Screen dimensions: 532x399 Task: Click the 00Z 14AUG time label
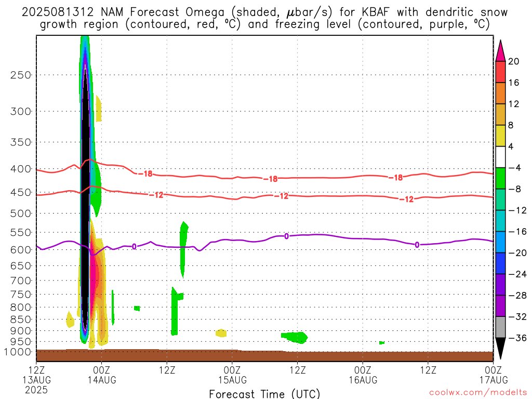click(x=102, y=375)
